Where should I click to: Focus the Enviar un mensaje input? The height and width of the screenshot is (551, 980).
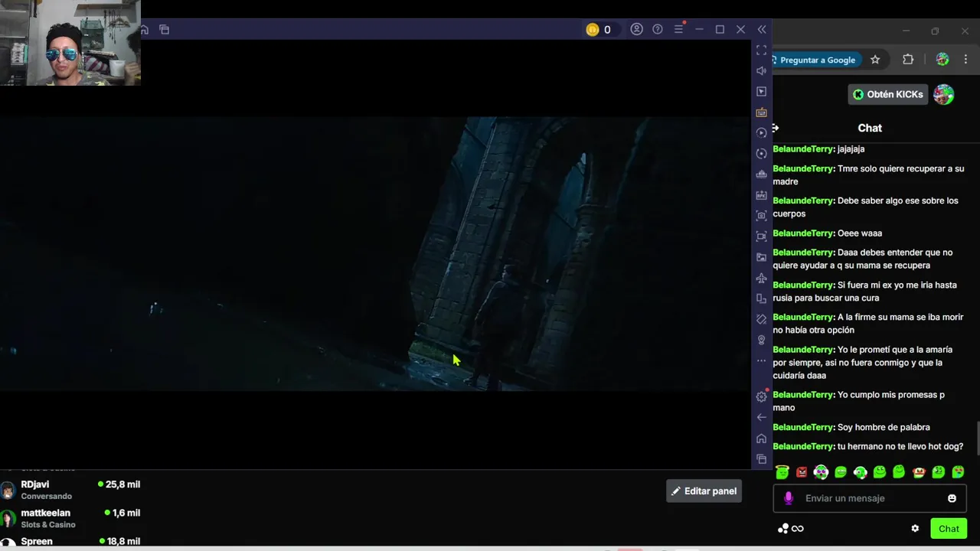[870, 498]
